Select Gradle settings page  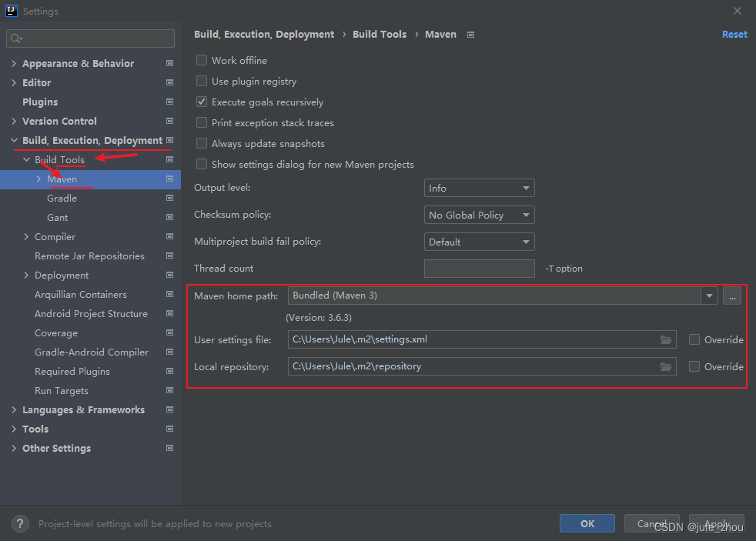pos(62,198)
